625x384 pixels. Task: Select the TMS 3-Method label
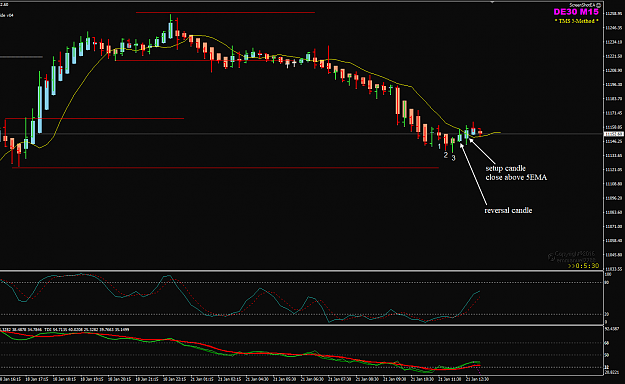point(576,21)
